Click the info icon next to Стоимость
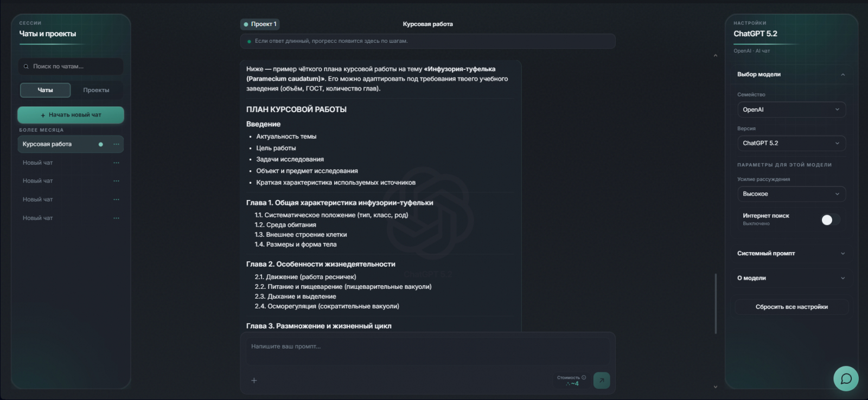Screen dimensions: 868x400 [584, 377]
